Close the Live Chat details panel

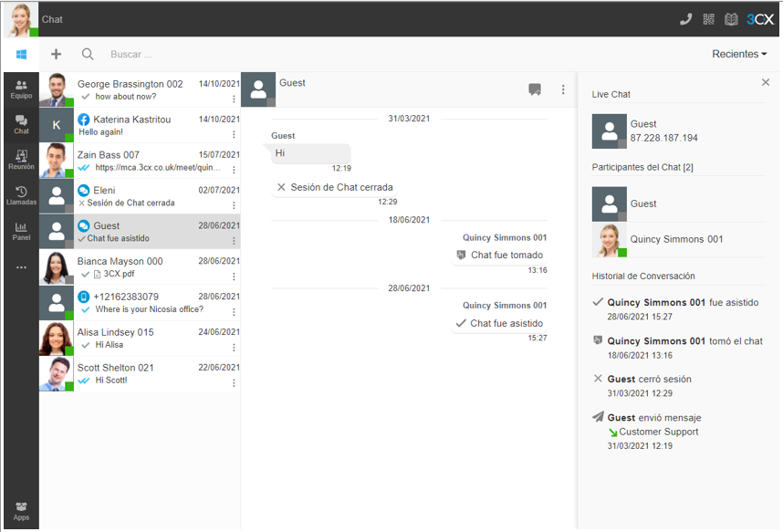[766, 82]
